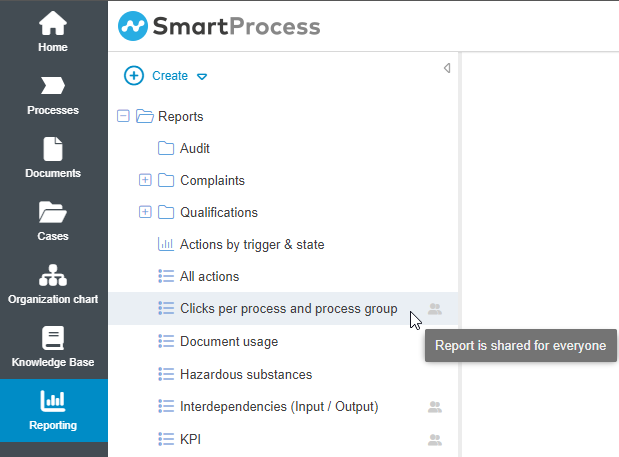Collapse the reports tree panel
619x457 pixels.
(x=447, y=68)
